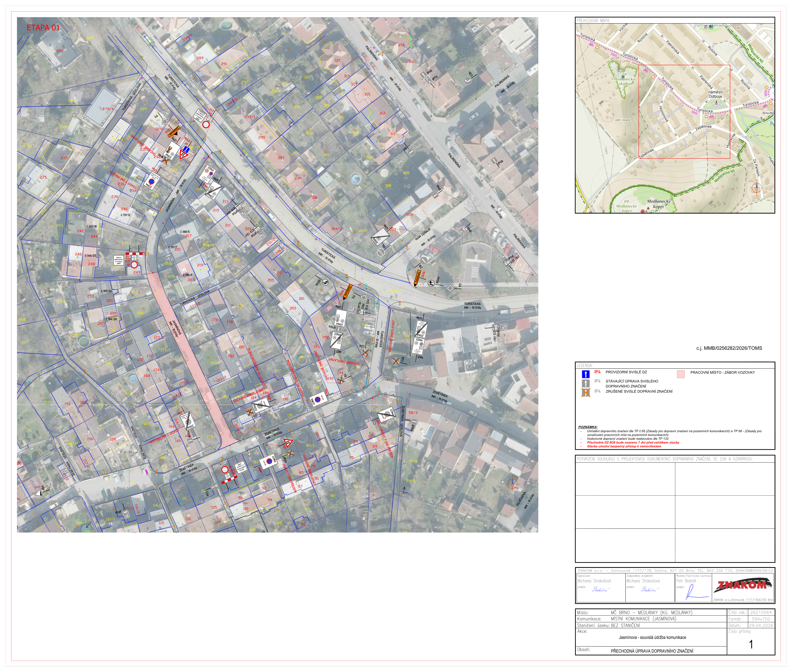This screenshot has height=672, width=792.
Task: Click parcel number 282 on the main map
Action: [60, 50]
